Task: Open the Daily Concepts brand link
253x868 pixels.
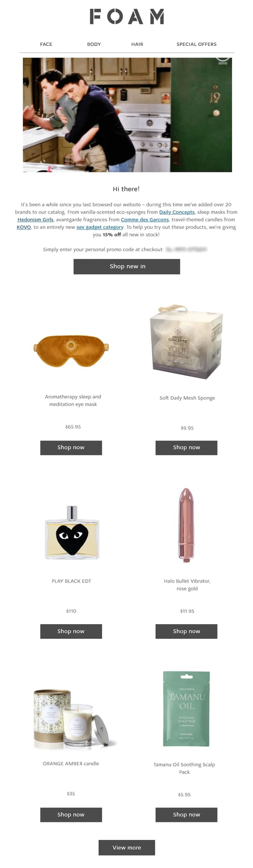Action: pos(177,212)
